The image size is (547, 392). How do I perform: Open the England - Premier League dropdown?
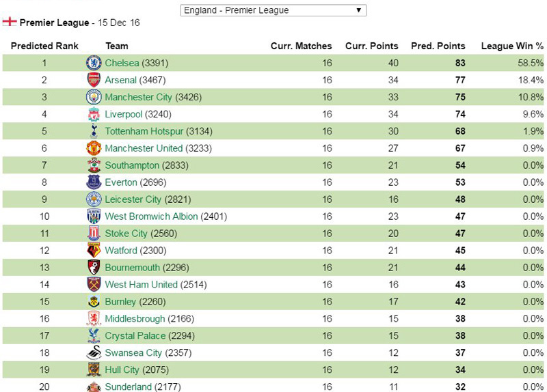[x=273, y=10]
